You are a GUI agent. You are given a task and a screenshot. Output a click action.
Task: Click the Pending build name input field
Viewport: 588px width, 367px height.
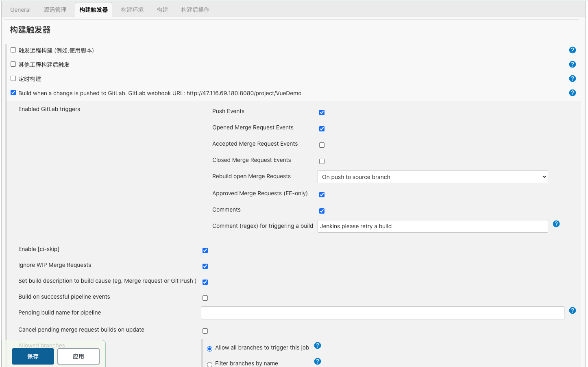(382, 313)
